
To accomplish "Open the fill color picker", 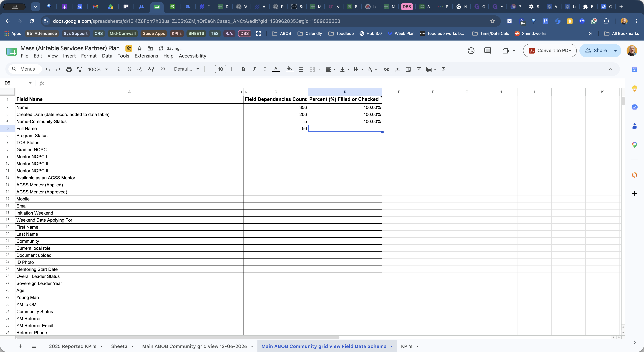I will 289,69.
